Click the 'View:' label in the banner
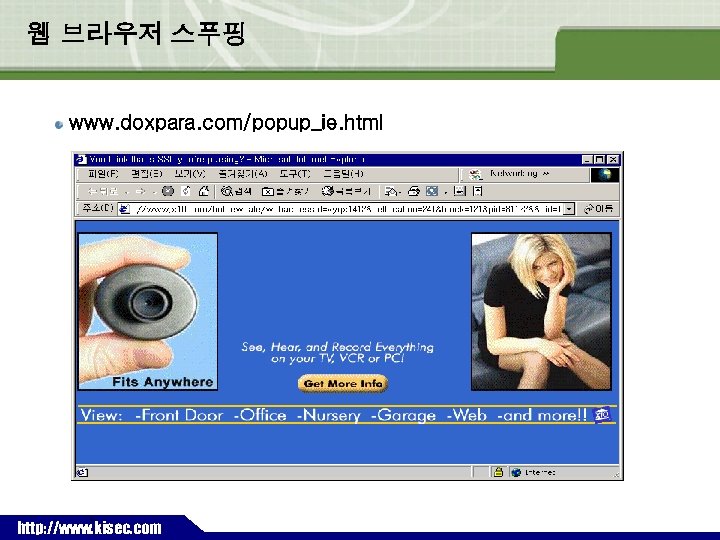This screenshot has width=720, height=540. click(101, 415)
